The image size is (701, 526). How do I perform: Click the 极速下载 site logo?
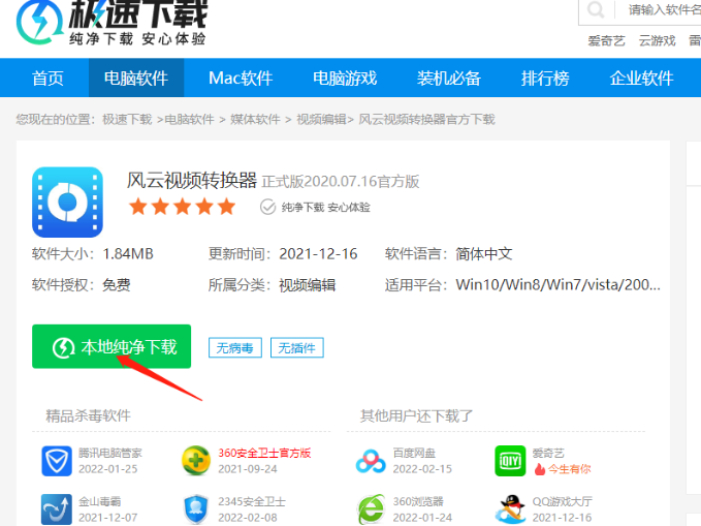pyautogui.click(x=112, y=22)
